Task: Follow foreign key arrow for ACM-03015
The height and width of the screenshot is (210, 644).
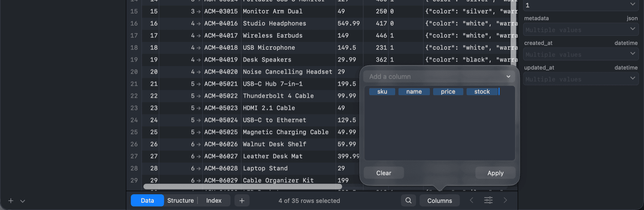Action: (198, 11)
